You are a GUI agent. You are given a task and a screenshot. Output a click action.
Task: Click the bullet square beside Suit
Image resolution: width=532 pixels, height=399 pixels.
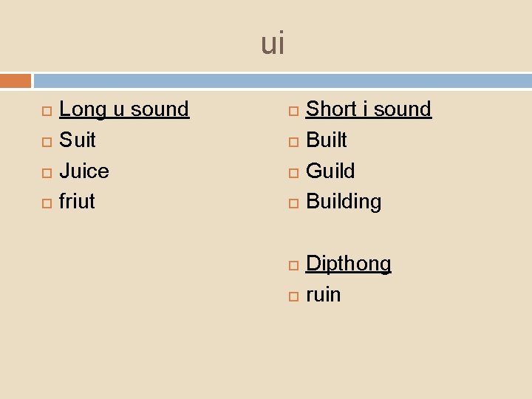(x=46, y=141)
